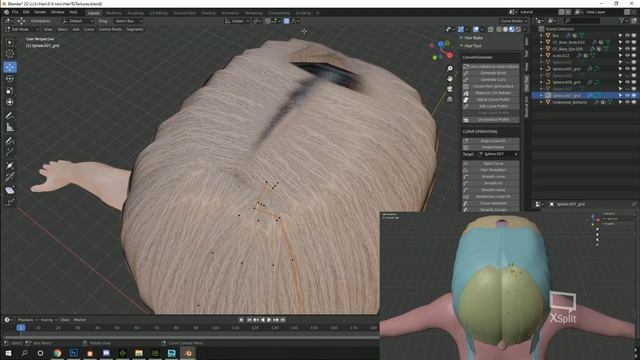The image size is (640, 360).
Task: Click the timeline play button
Action: coord(269,320)
